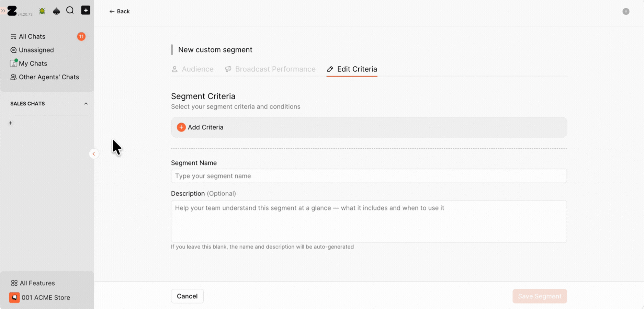The width and height of the screenshot is (644, 309).
Task: Select the Edit Criteria tab
Action: 352,69
